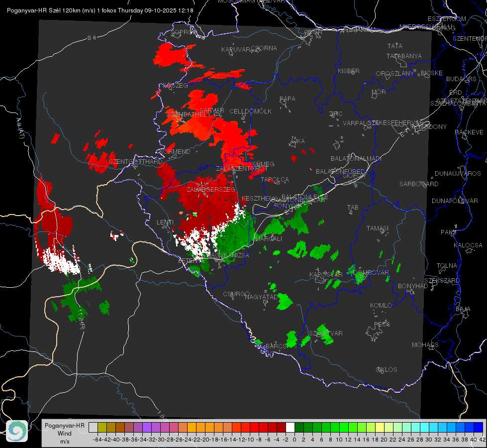
Task: Click the CSURGO city label
Action: coord(236,294)
